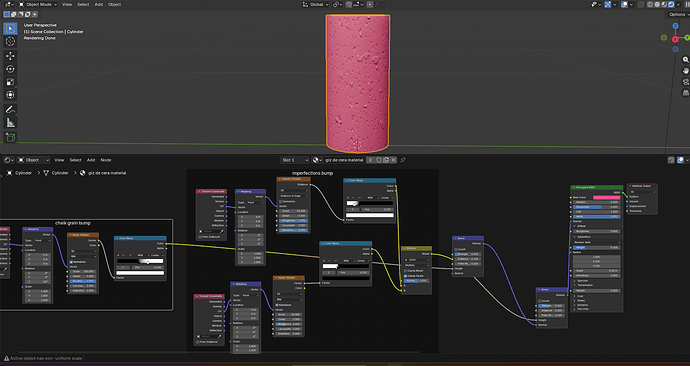Screen dimensions: 690x366
Task: Adjust the Principled BSDF Metallic slider
Action: click(x=597, y=202)
